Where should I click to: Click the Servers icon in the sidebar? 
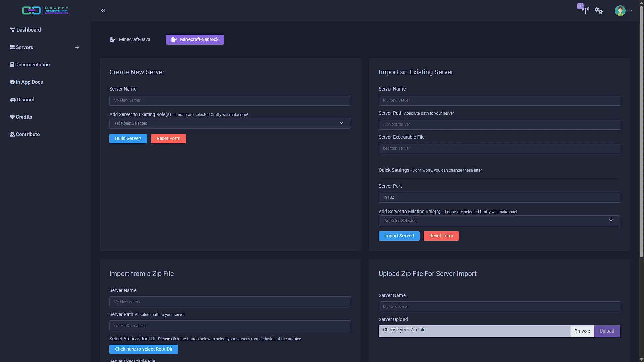pos(12,47)
